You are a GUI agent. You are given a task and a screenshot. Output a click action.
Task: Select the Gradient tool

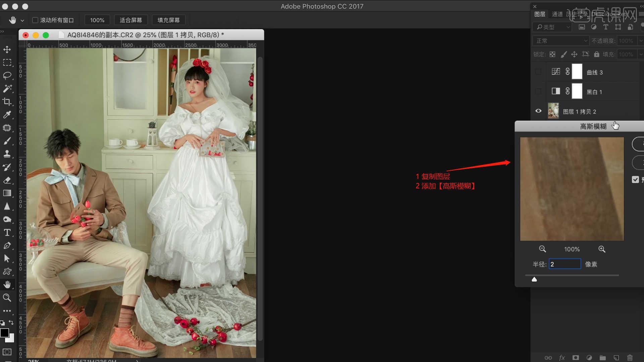click(7, 193)
